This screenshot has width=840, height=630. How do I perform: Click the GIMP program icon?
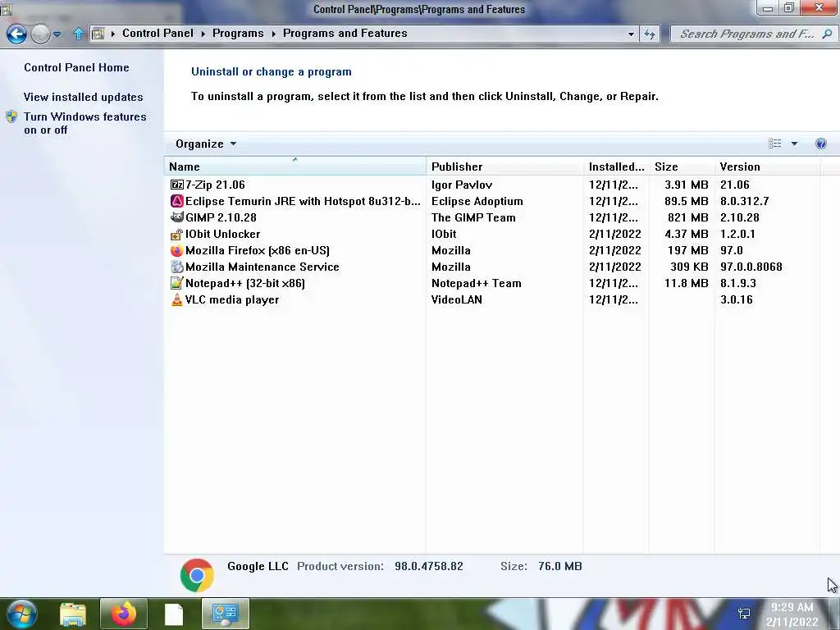click(177, 217)
